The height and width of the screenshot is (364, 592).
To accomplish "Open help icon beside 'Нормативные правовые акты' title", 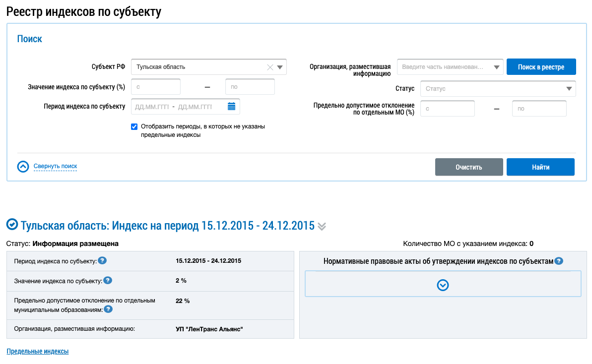I will (559, 261).
